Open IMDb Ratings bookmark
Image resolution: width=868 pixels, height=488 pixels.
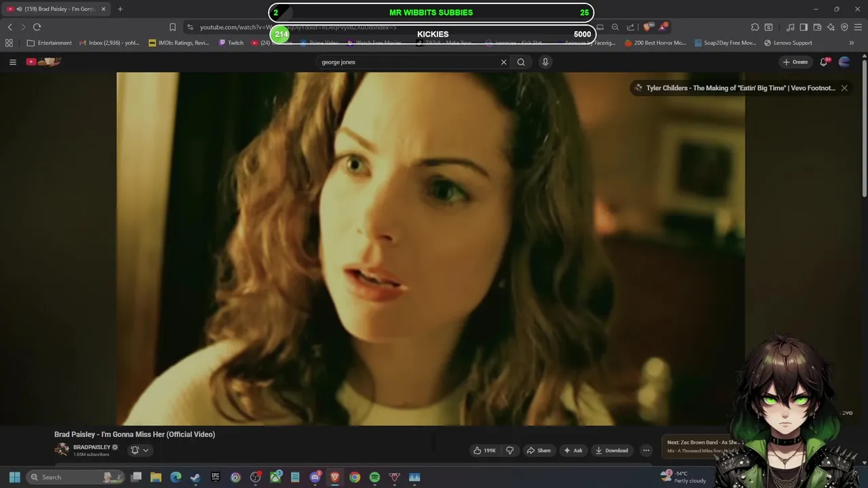[179, 43]
